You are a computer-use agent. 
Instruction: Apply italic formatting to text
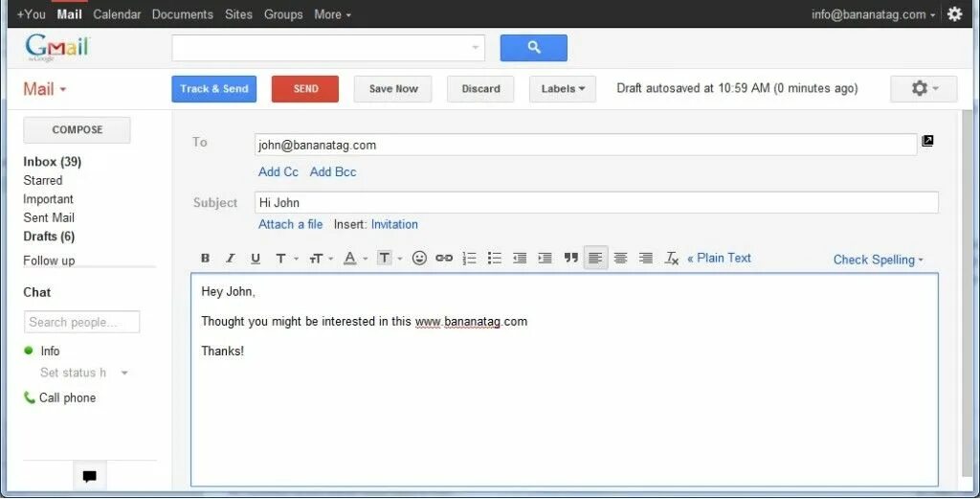tap(230, 258)
